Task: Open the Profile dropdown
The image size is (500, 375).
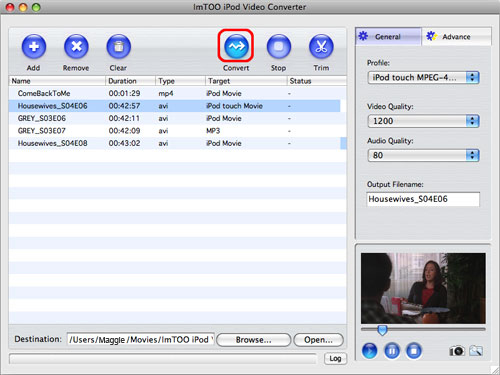Action: pos(423,78)
